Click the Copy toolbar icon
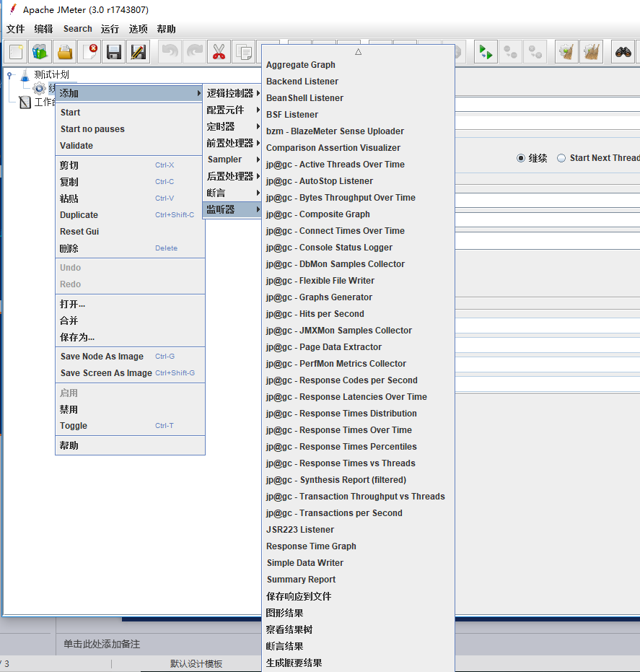The height and width of the screenshot is (672, 640). 244,52
